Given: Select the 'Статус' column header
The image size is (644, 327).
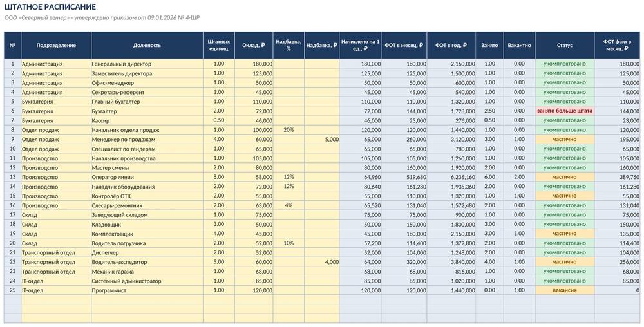Looking at the screenshot, I should tap(565, 45).
